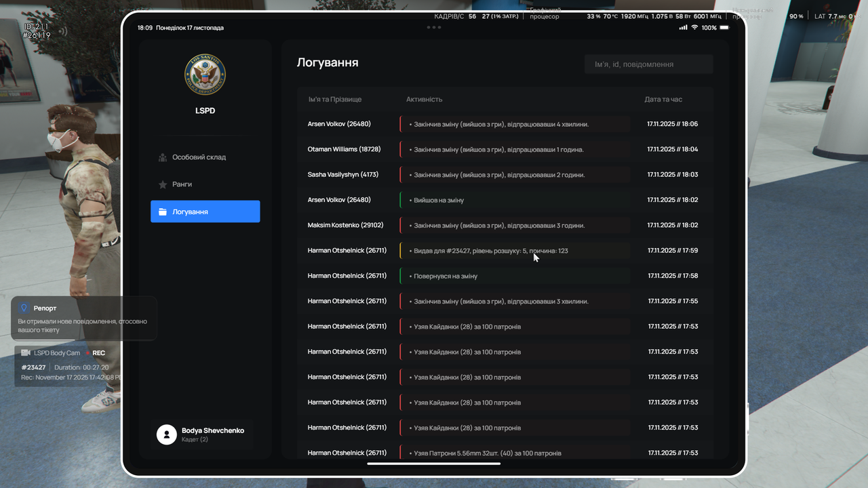Click the LSPD Body Cam camera icon
The width and height of the screenshot is (868, 488).
tap(26, 353)
